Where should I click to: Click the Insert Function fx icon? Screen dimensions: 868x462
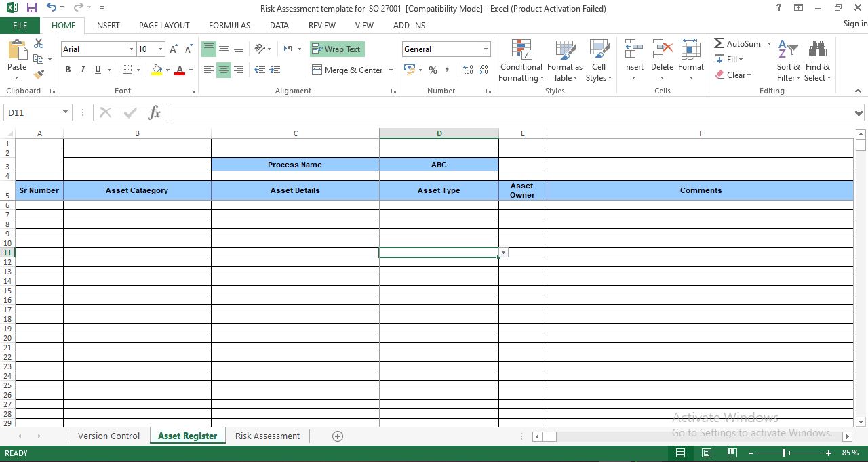[154, 112]
